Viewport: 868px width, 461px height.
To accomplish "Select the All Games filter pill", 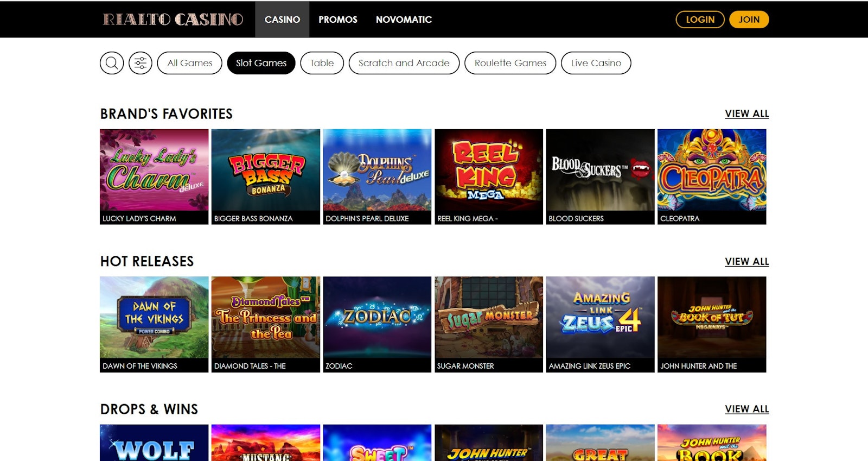I will pyautogui.click(x=190, y=63).
